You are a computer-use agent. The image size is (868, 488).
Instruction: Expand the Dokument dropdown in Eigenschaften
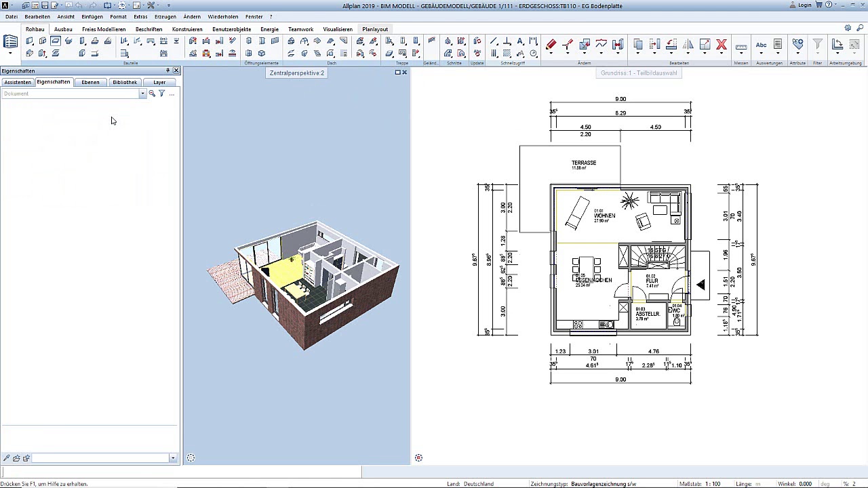pyautogui.click(x=142, y=94)
